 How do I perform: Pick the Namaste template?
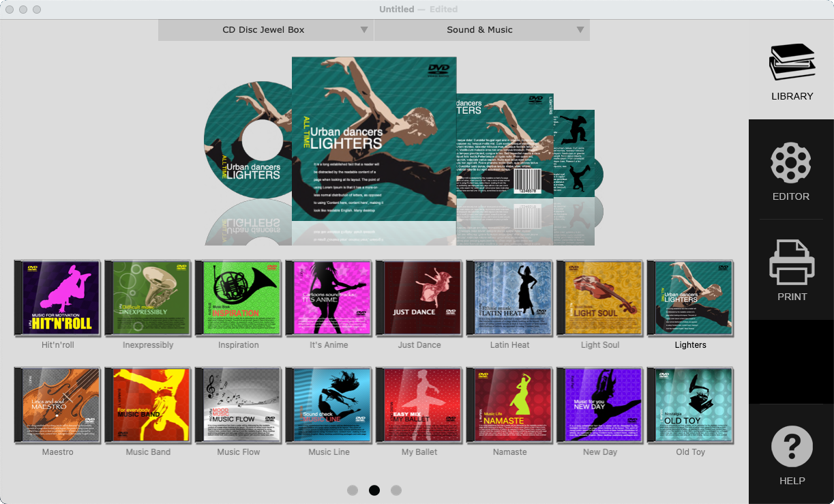pos(509,404)
